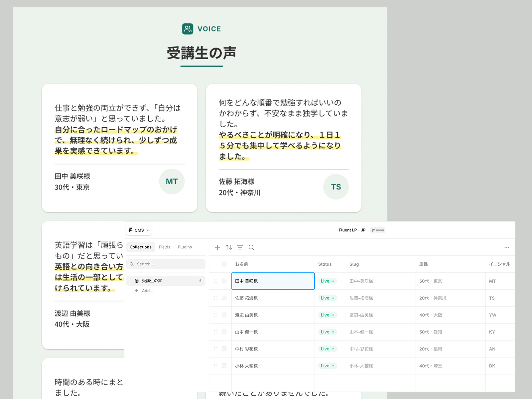The width and height of the screenshot is (532, 399).
Task: Click the 受講生の声 page heading
Action: [x=201, y=53]
